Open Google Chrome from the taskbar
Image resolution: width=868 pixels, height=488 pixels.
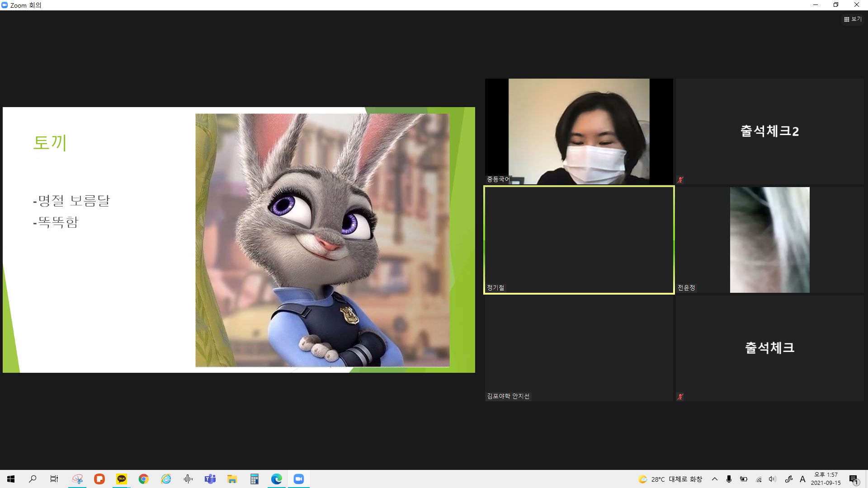[144, 479]
